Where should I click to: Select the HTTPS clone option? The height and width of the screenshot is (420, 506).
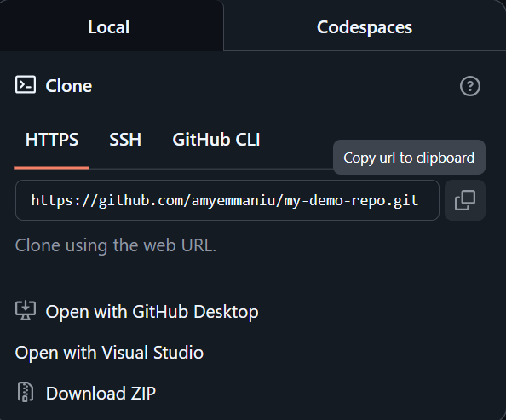coord(52,140)
